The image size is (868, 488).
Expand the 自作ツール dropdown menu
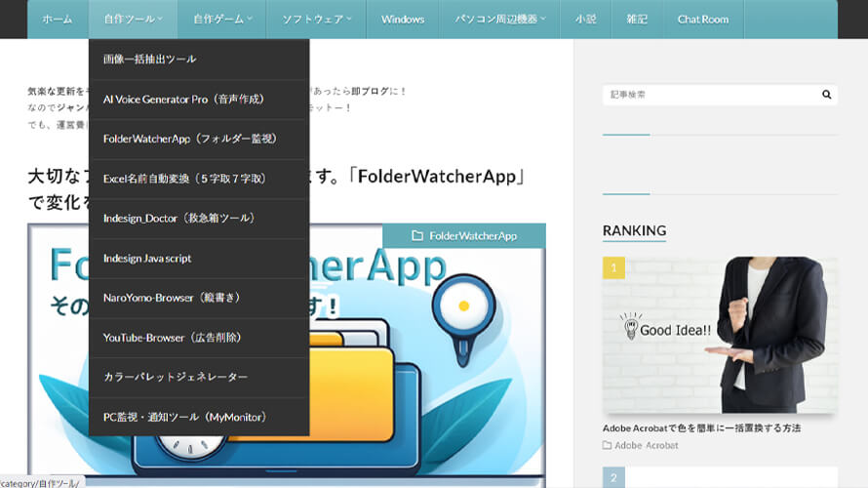point(133,19)
